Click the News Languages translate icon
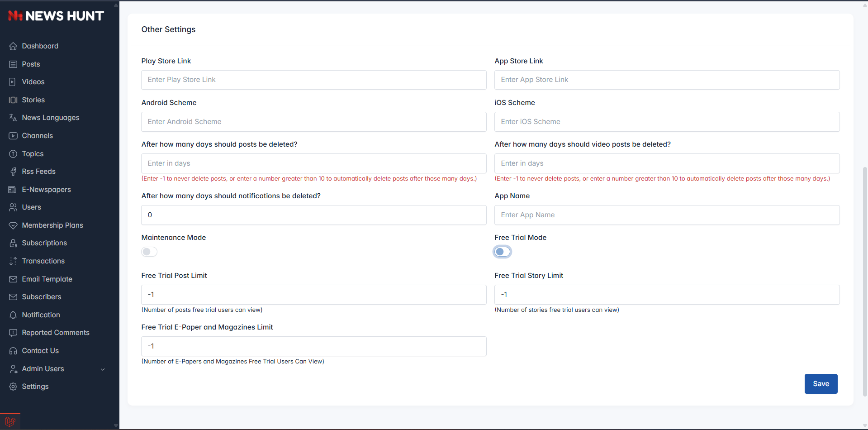The image size is (868, 430). (x=13, y=118)
